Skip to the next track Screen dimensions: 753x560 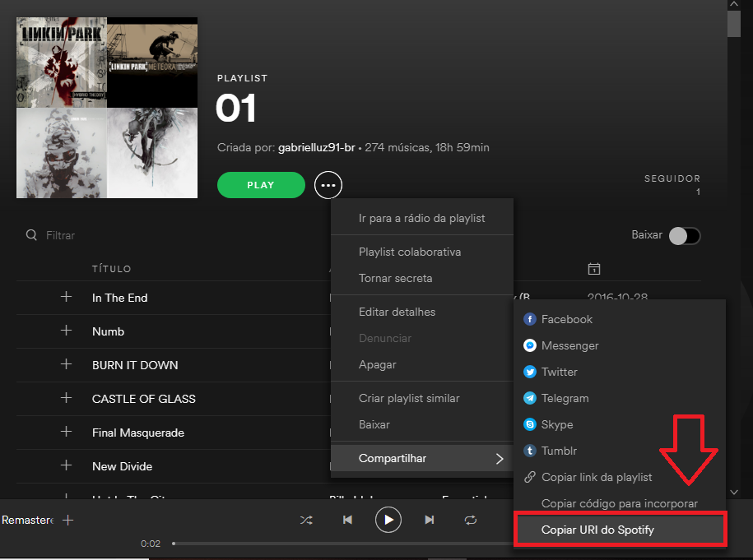(x=429, y=520)
